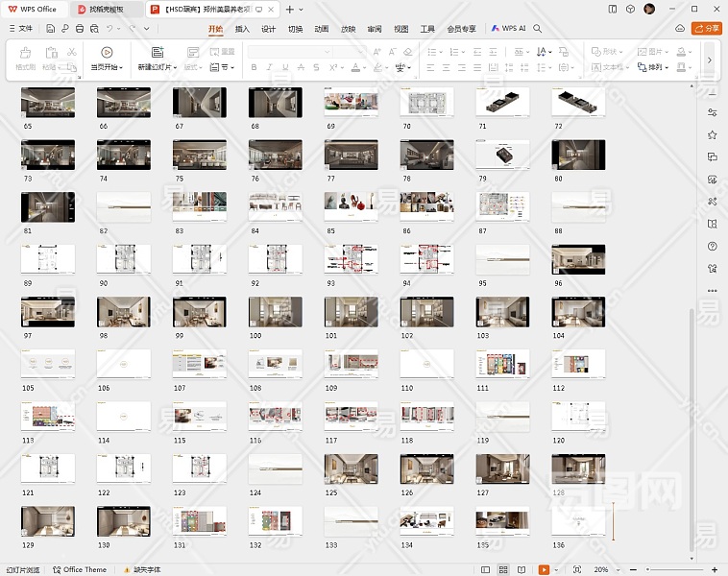728x576 pixels.
Task: Select slide thumbnail number 100
Action: coord(275,312)
